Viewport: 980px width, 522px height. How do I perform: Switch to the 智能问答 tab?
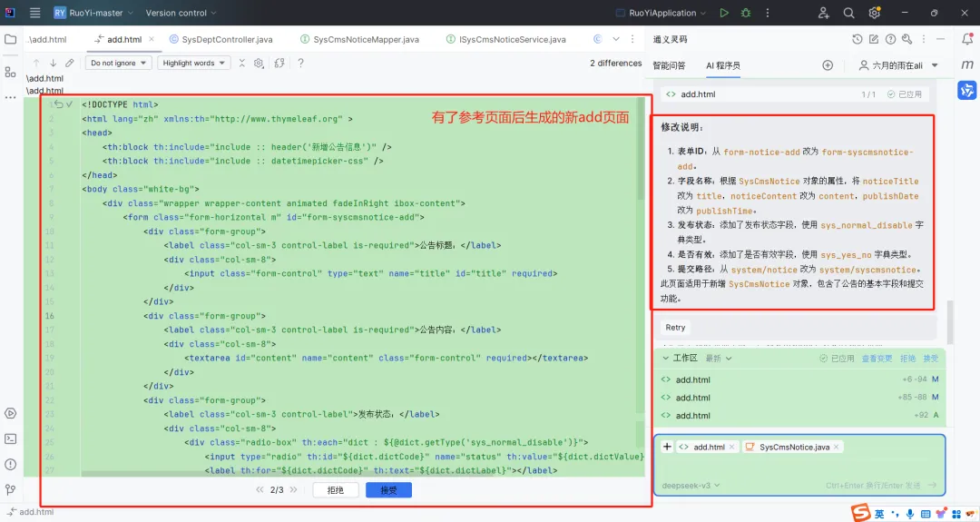pos(669,65)
